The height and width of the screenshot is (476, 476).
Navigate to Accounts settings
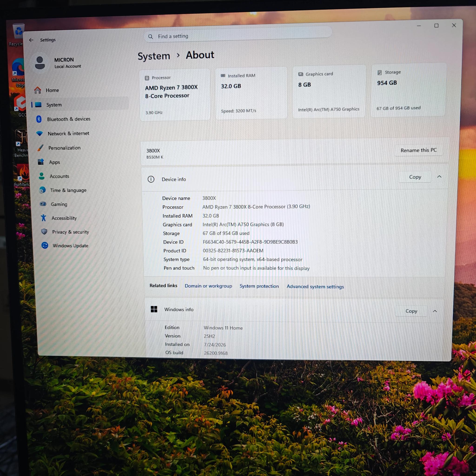[83, 176]
